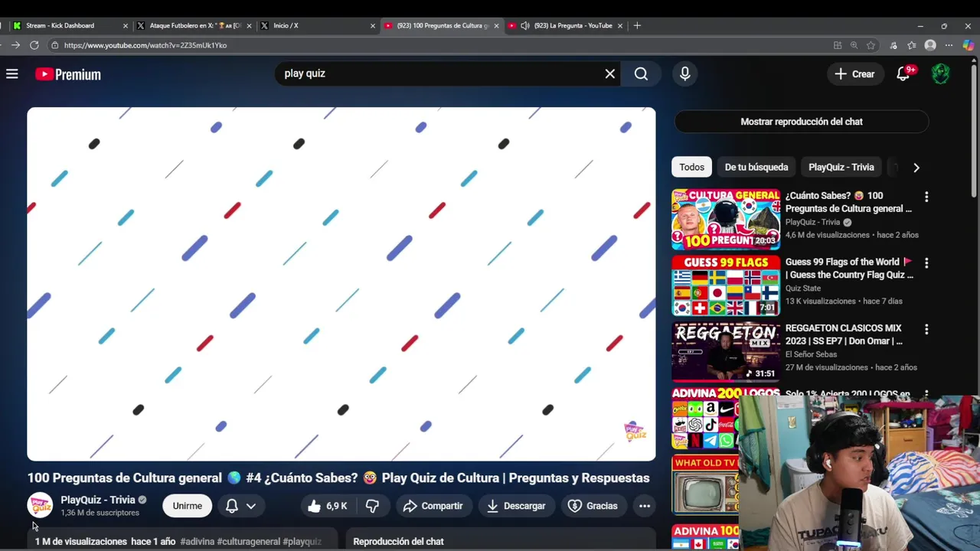Close the Kick Dashboard tab

126,25
